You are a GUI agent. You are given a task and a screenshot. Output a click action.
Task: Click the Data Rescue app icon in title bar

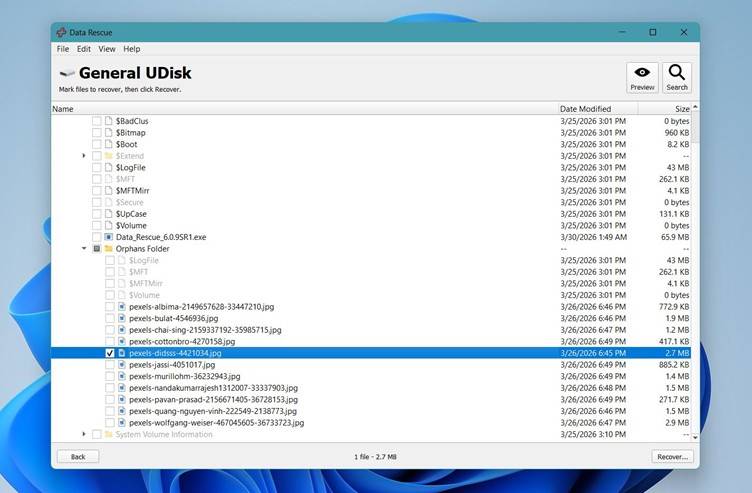tap(60, 32)
